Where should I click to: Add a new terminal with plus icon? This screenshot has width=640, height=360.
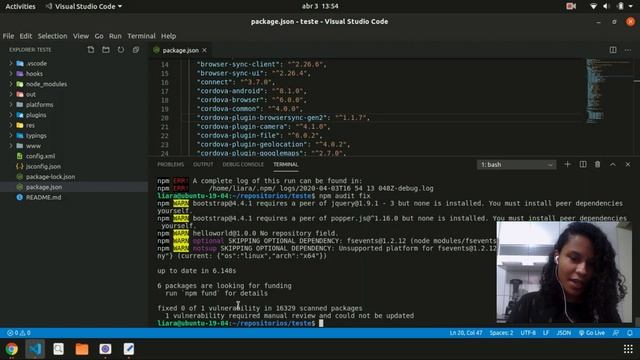[567, 164]
